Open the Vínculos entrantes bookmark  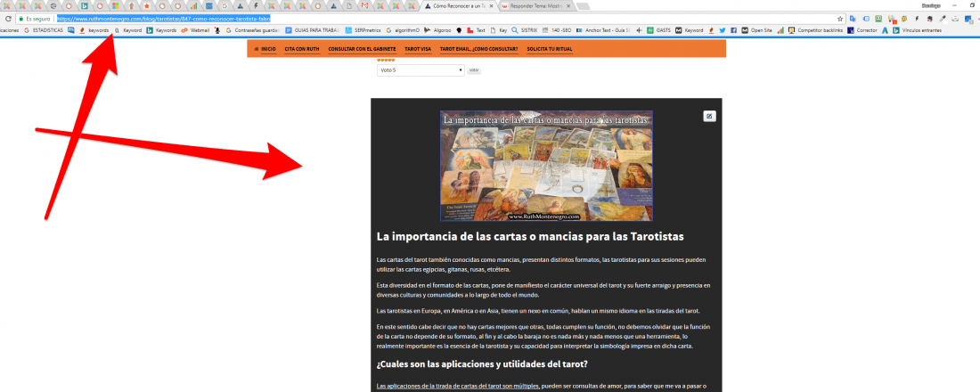point(918,30)
